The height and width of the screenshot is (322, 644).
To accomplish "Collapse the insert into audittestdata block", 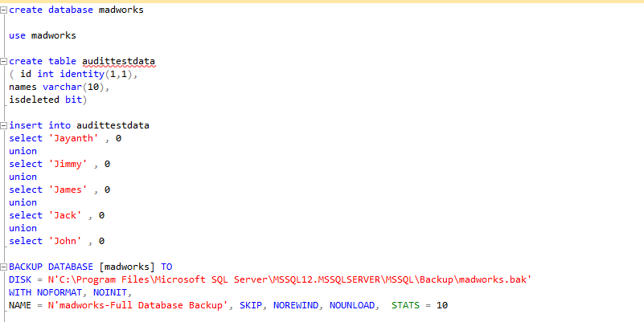I will [4, 125].
